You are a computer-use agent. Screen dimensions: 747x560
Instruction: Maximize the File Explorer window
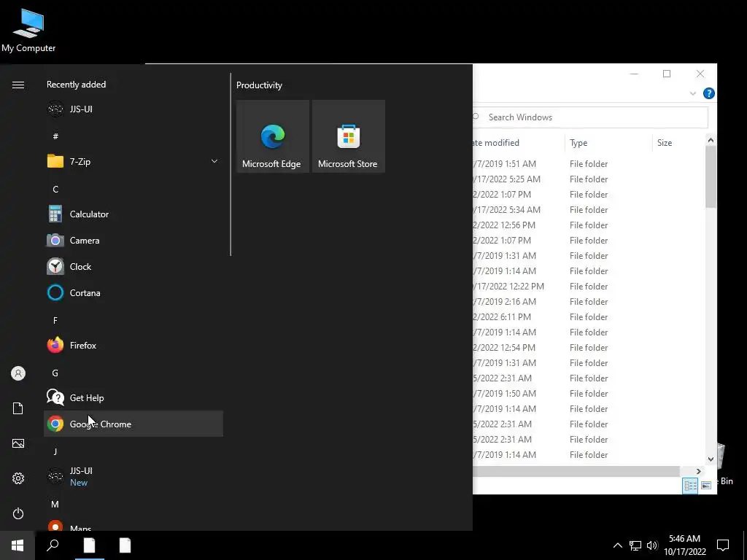pyautogui.click(x=667, y=74)
